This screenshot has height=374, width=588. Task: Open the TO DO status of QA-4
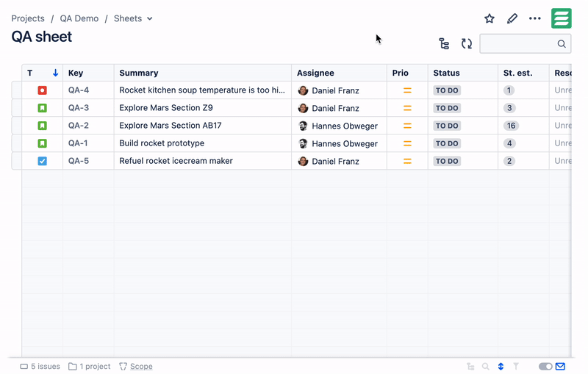[x=447, y=90]
